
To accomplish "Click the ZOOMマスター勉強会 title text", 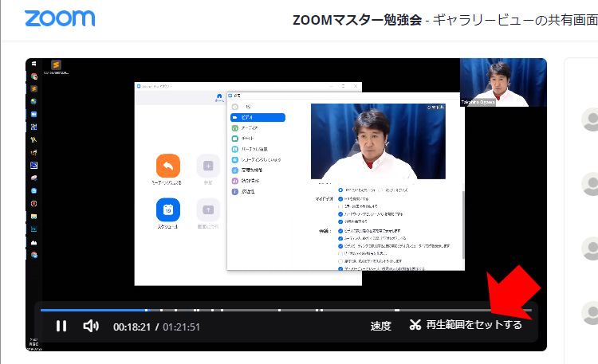I will tap(358, 19).
